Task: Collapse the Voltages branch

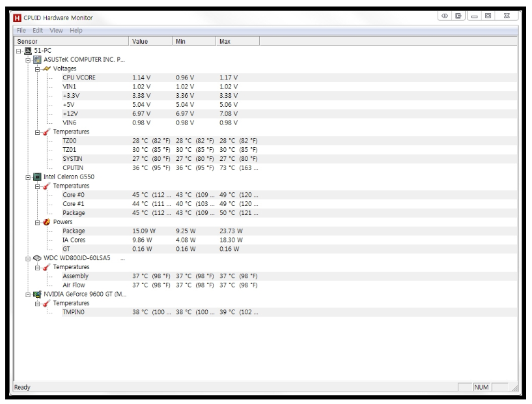Action: tap(37, 69)
